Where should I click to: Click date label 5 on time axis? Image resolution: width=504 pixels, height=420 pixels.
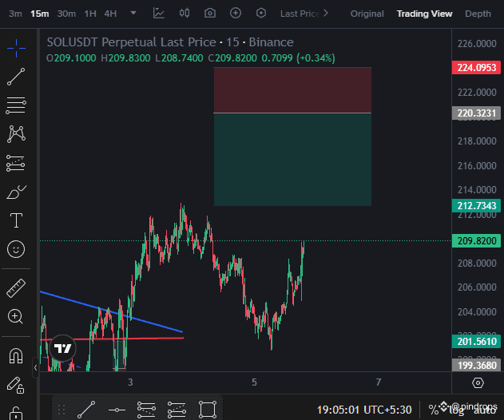[254, 382]
